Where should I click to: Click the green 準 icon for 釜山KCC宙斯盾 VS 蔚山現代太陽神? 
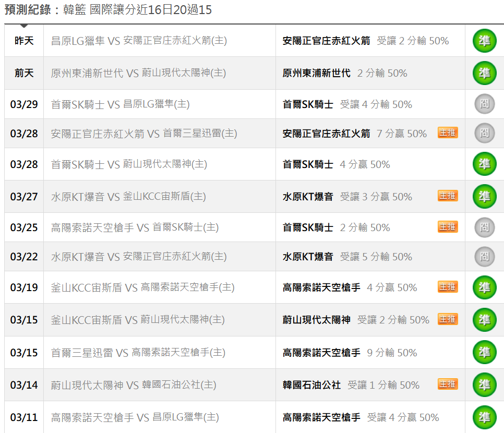[x=484, y=319]
